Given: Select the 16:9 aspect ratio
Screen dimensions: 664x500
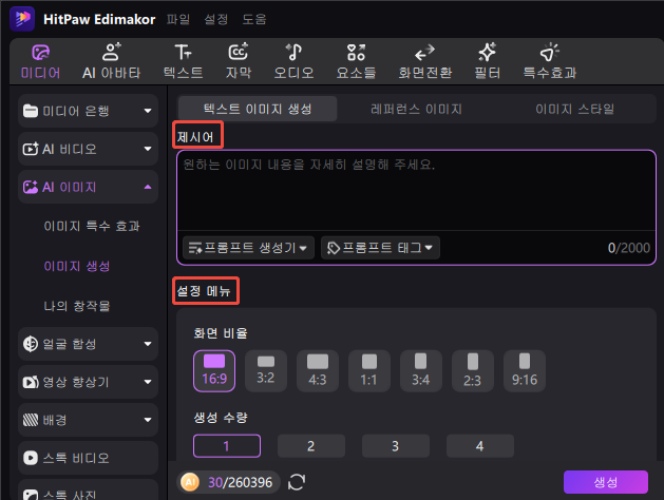Looking at the screenshot, I should click(214, 369).
